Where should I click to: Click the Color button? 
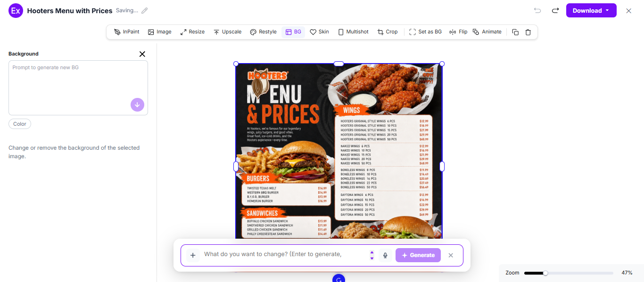(x=20, y=124)
